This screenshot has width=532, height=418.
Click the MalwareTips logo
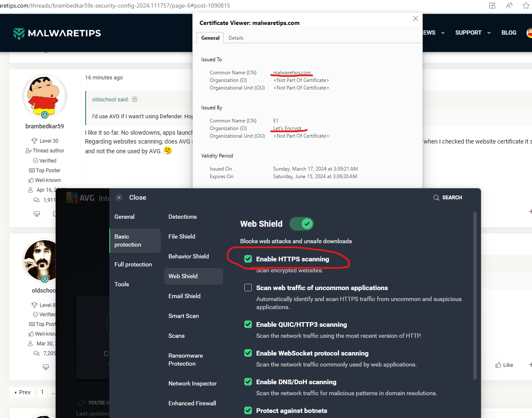[x=57, y=33]
